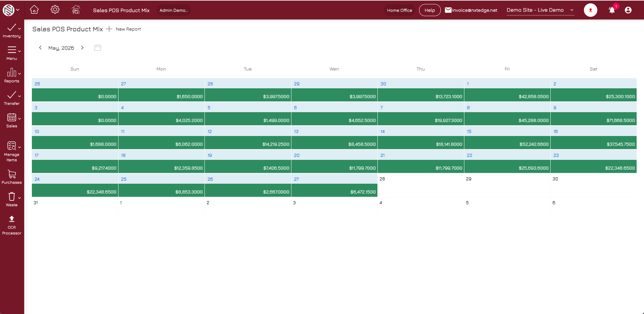Screen dimensions: 644x314
Task: Expand the Manage Items chevron
Action: tap(19, 147)
